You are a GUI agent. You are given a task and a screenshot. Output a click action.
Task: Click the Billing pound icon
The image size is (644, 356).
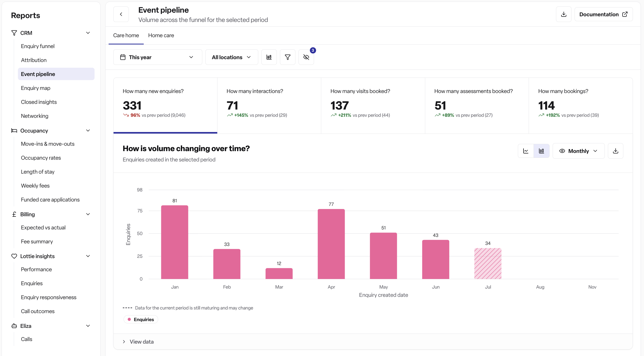click(x=14, y=214)
